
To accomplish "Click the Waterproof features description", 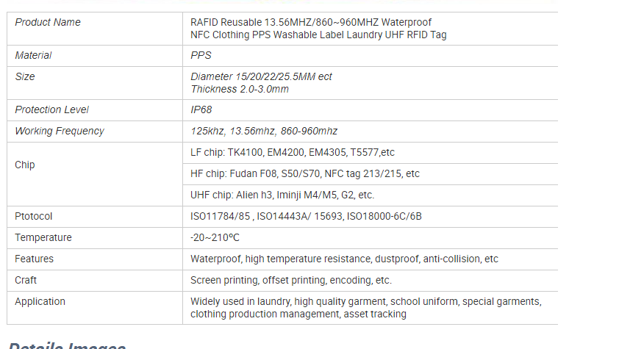I will 344,259.
